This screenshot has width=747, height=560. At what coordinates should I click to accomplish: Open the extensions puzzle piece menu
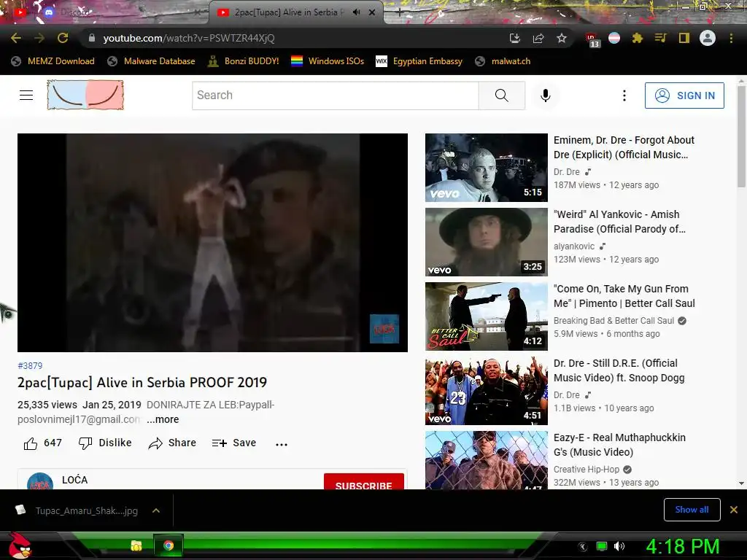coord(638,38)
